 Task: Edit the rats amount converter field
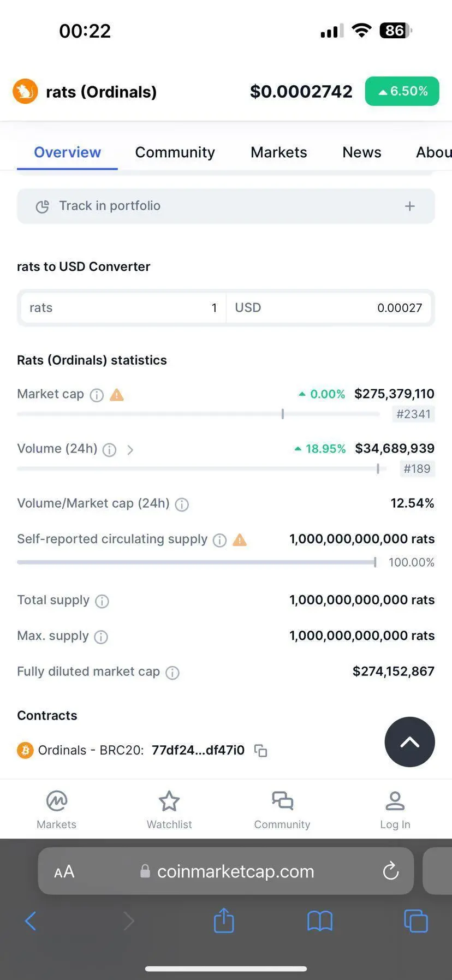pyautogui.click(x=123, y=308)
